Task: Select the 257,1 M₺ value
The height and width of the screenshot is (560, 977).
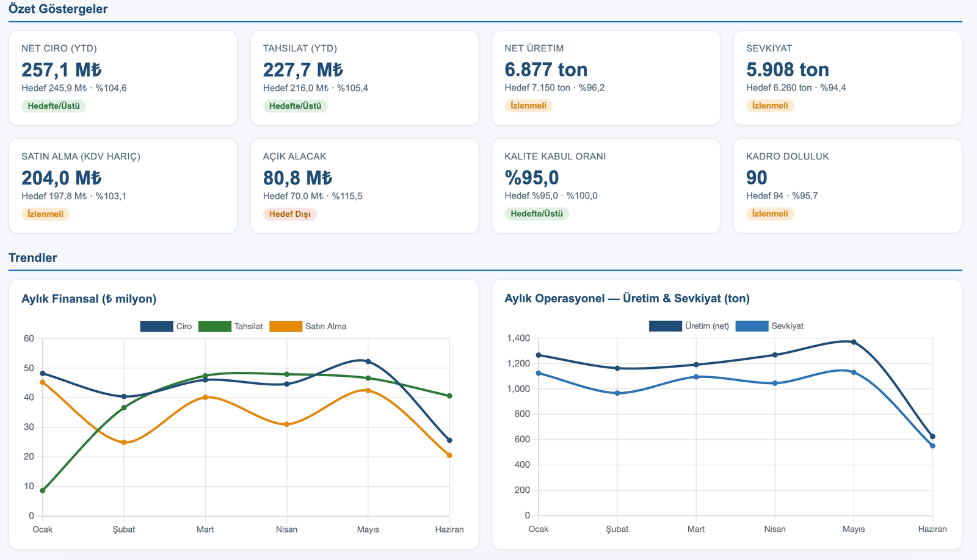Action: (62, 70)
